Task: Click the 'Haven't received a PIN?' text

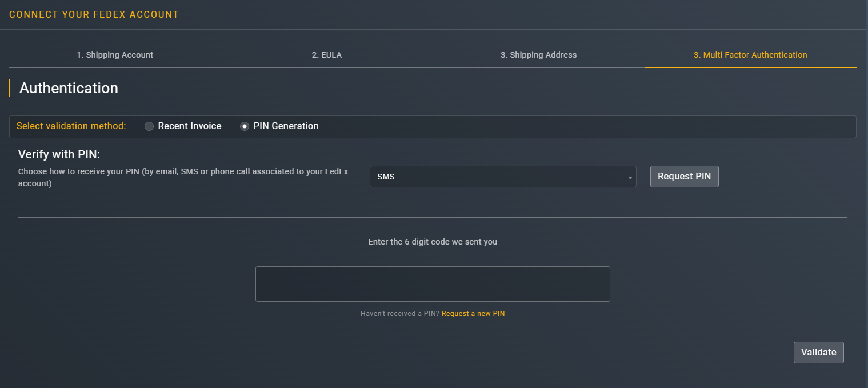Action: [x=400, y=314]
